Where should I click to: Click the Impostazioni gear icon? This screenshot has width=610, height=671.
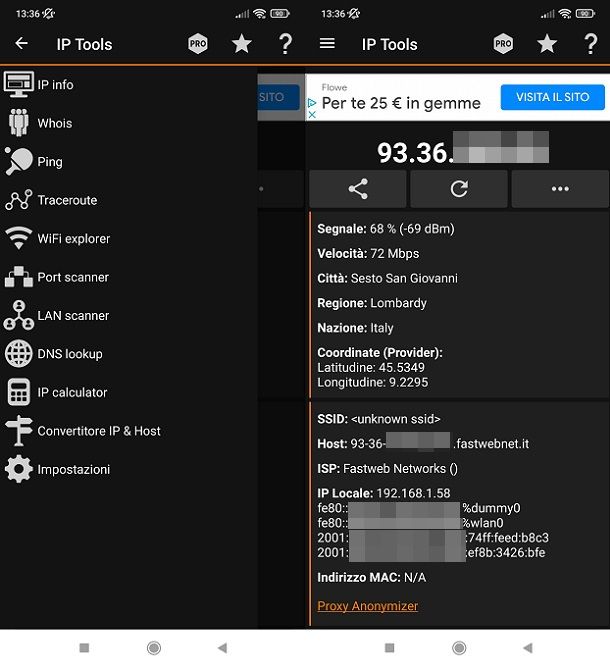18,469
